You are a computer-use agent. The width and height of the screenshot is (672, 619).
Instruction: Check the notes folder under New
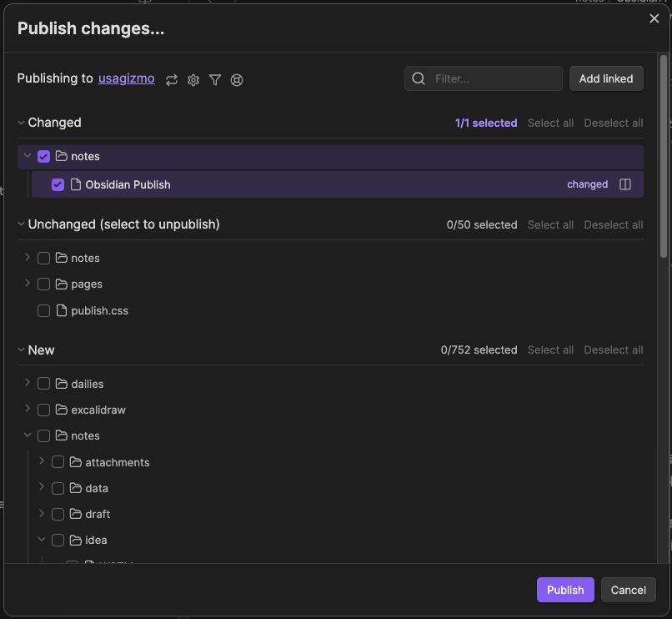(x=43, y=435)
